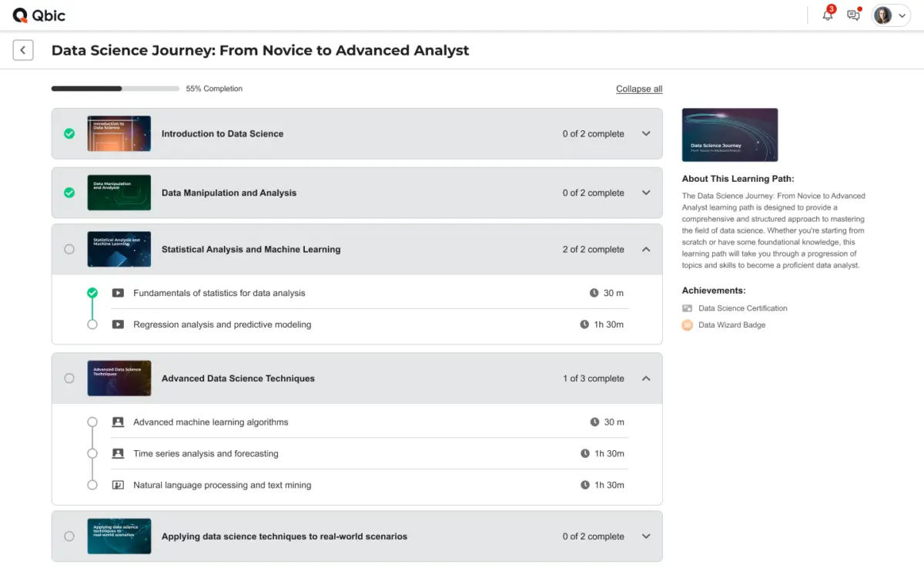Open Natural language processing and text mining
Screen dimensions: 924x578
point(222,486)
